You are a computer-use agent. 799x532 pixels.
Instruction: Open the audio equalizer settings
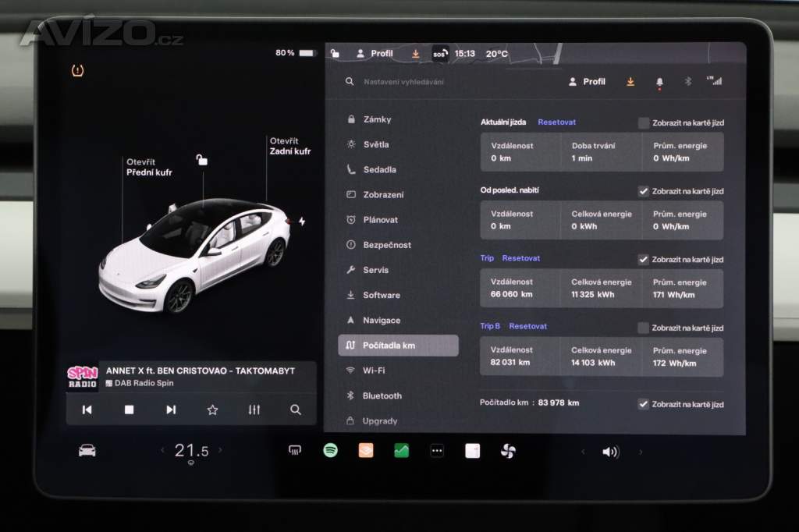click(x=254, y=410)
